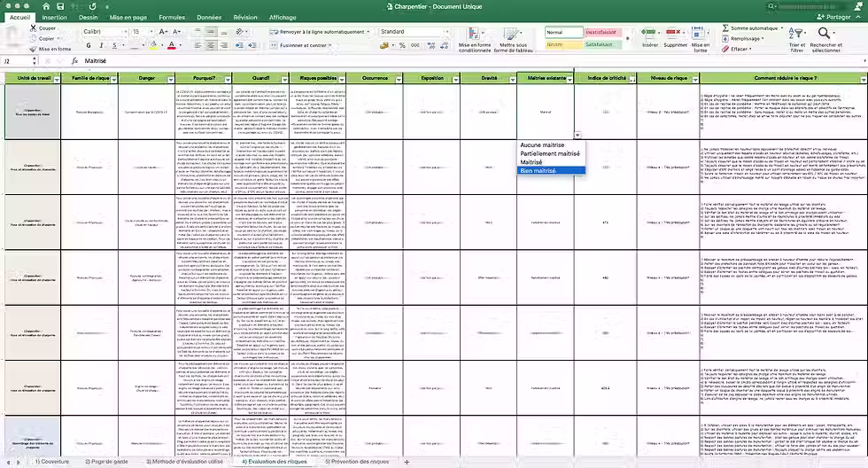Click the J2 name box

point(17,61)
